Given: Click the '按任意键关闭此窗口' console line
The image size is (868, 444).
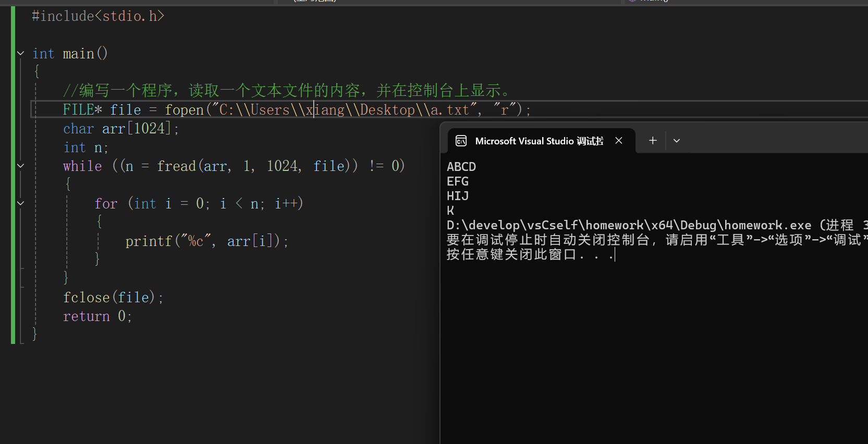Looking at the screenshot, I should (x=531, y=254).
